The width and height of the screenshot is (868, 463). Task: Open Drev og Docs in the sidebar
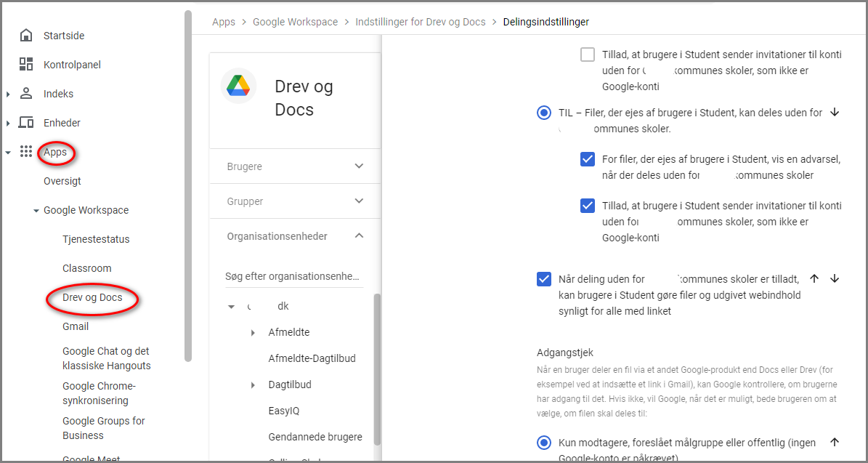[92, 297]
